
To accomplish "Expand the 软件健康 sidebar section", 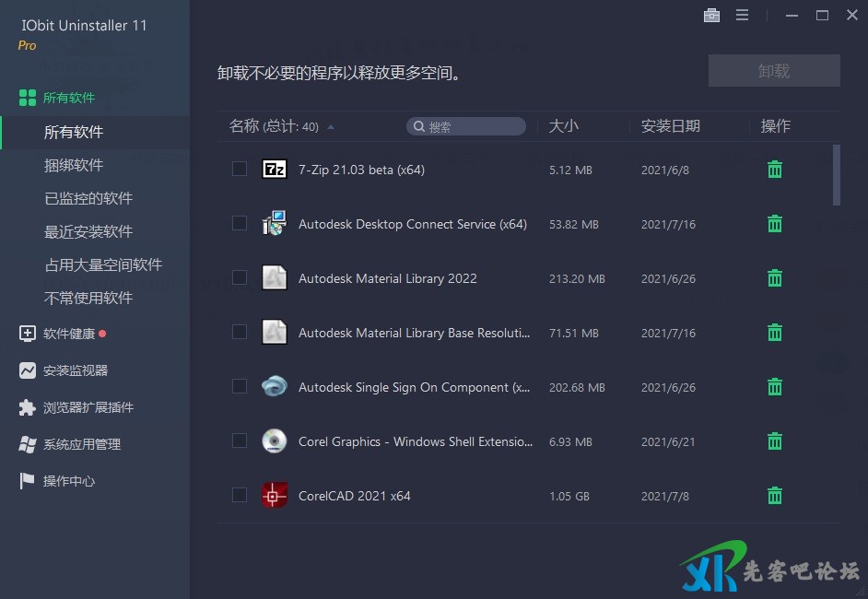I will coord(69,334).
